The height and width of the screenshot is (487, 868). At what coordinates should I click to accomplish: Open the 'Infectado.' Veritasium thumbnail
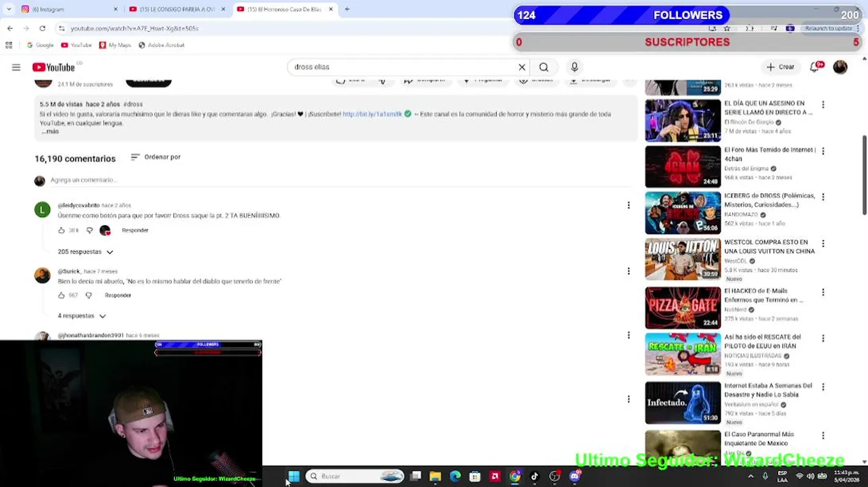pyautogui.click(x=683, y=402)
